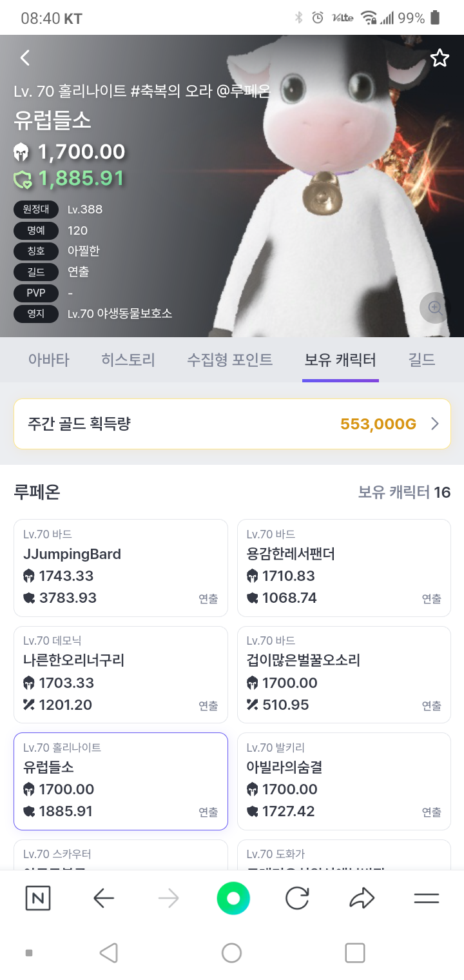Toggle the favorite star for this character
This screenshot has height=980, width=464.
point(440,58)
